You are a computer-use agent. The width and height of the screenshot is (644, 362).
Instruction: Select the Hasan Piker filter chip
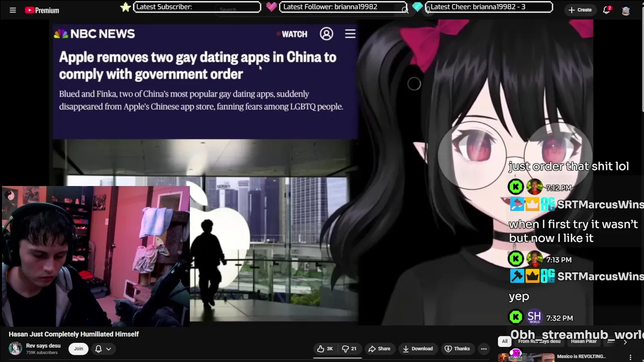(x=584, y=341)
